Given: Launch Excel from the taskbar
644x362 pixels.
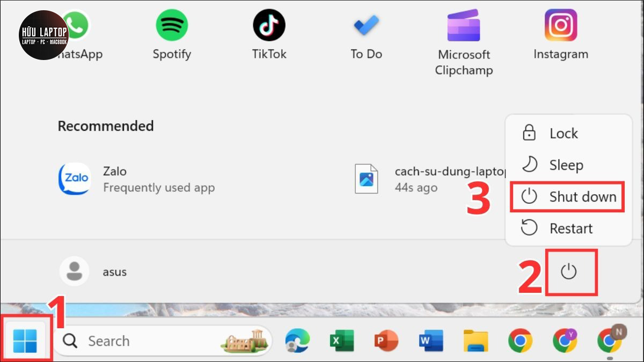Looking at the screenshot, I should pos(342,341).
